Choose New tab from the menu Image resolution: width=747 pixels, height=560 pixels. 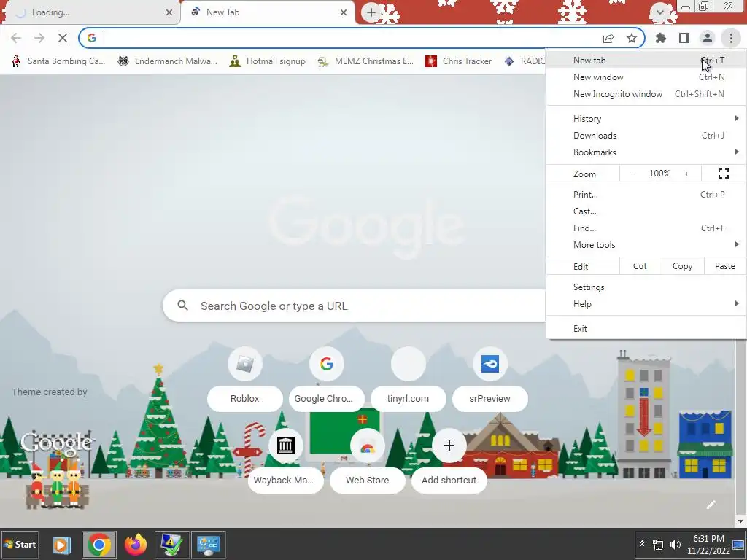click(646, 61)
